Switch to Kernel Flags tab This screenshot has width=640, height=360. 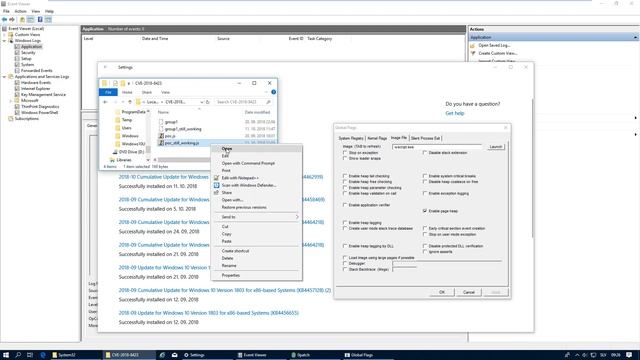coord(377,138)
